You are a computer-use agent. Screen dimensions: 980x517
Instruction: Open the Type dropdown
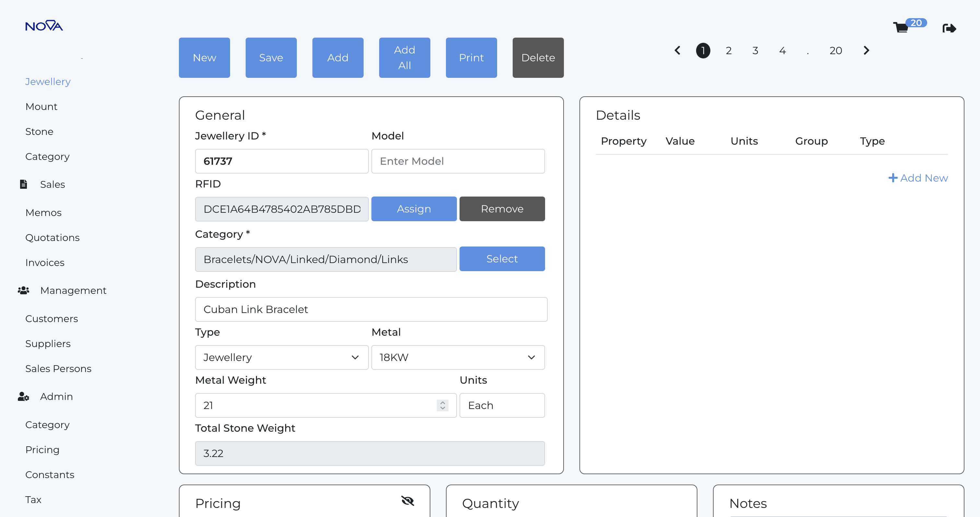coord(282,357)
